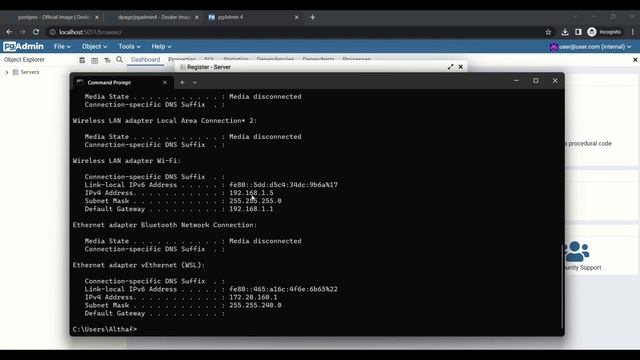
Task: Expand the Servers tree node
Action: (7, 72)
